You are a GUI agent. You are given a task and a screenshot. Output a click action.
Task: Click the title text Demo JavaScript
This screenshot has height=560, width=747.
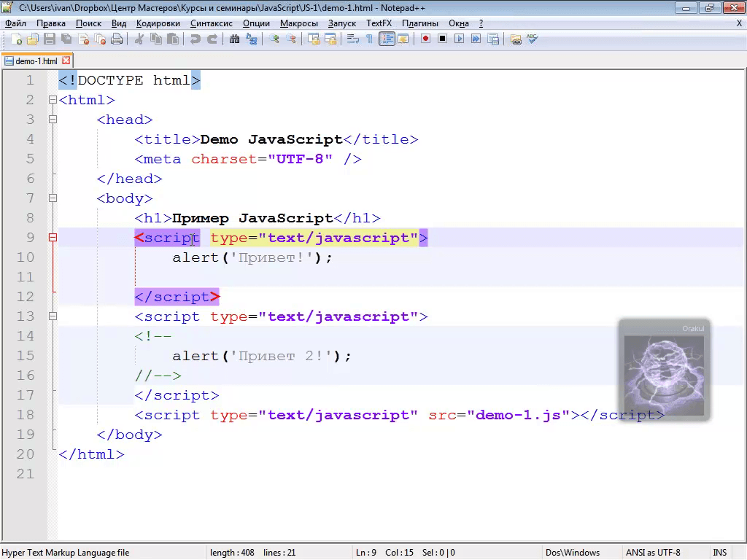[271, 139]
